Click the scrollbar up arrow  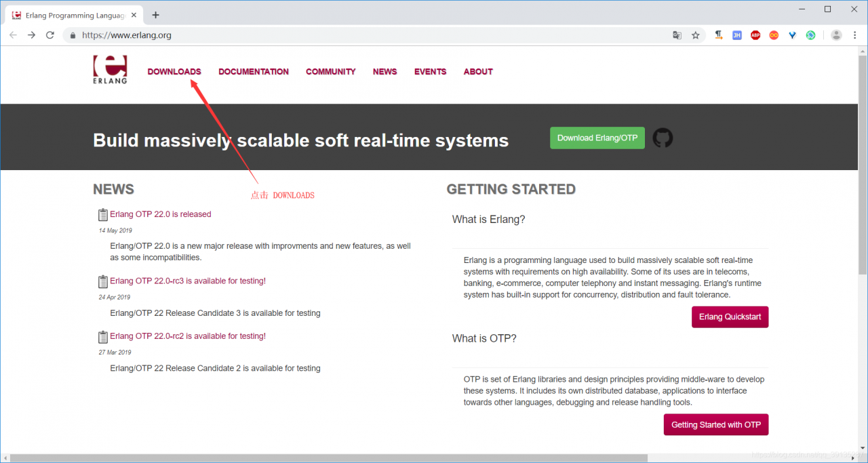point(863,51)
